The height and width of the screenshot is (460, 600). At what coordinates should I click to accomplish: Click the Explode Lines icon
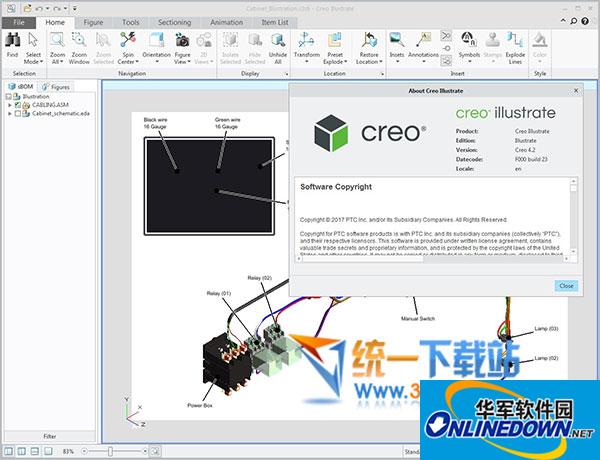pyautogui.click(x=515, y=40)
